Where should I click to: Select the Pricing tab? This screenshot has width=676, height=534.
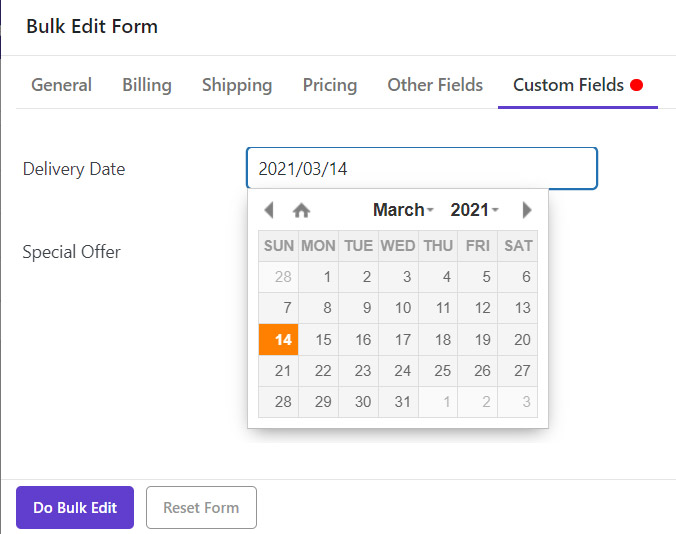coord(330,85)
